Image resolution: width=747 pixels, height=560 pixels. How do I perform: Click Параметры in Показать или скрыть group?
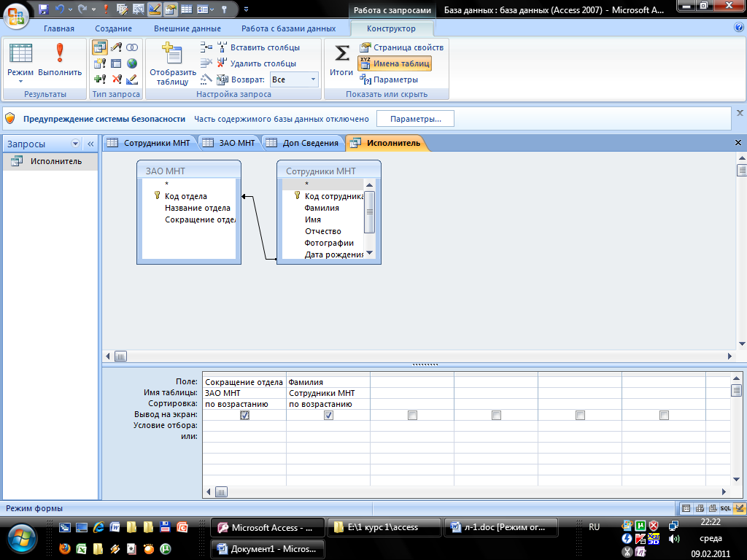click(390, 79)
